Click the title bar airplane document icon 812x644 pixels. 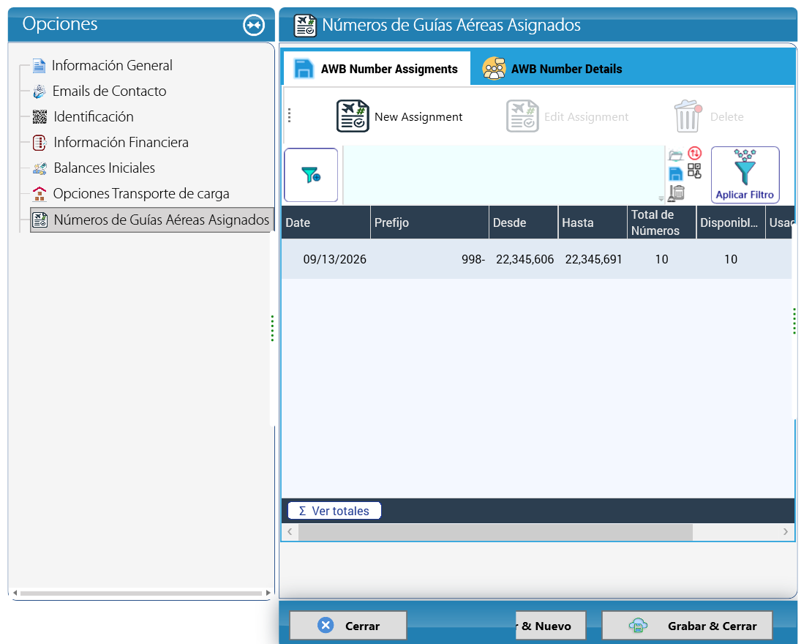305,26
